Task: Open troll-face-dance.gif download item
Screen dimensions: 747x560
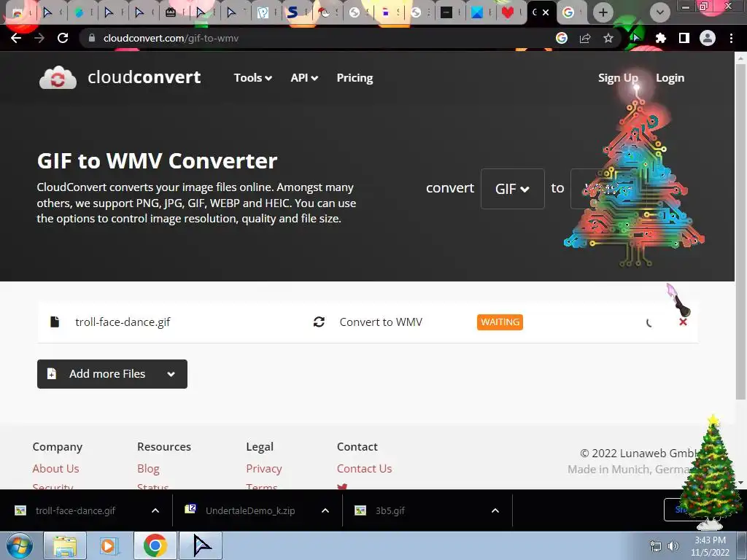Action: [x=75, y=510]
